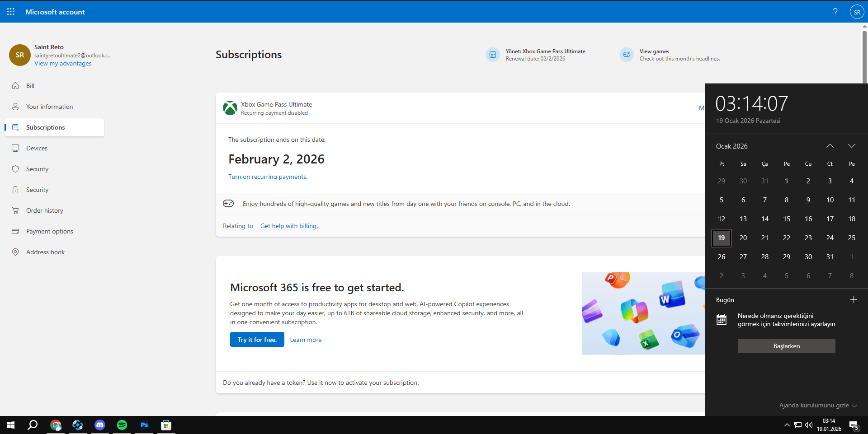Open Windows Start menu
Screen dimensions: 868x434
click(x=11, y=425)
